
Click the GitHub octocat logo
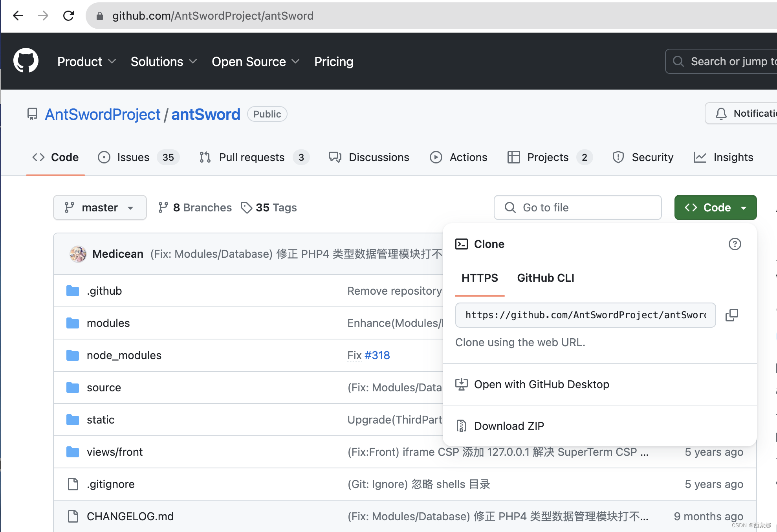pos(26,61)
